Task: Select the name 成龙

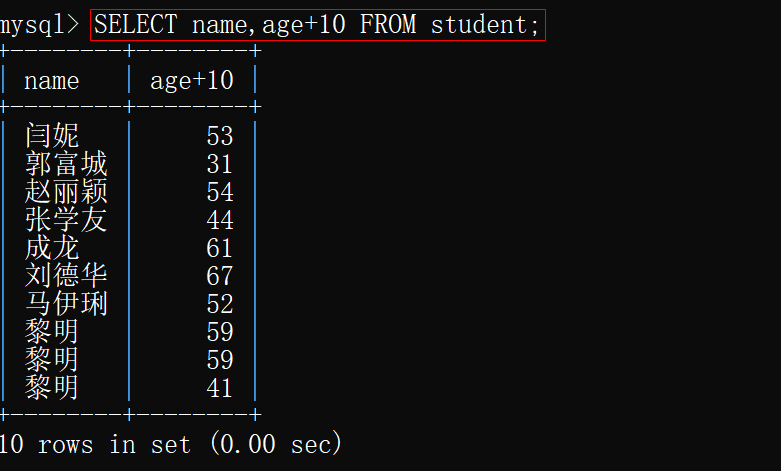Action: coord(52,247)
